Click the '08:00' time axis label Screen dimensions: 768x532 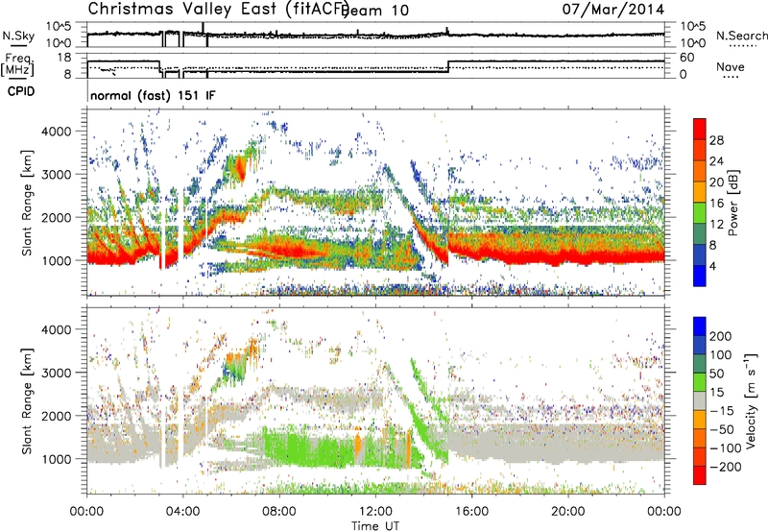pyautogui.click(x=279, y=512)
